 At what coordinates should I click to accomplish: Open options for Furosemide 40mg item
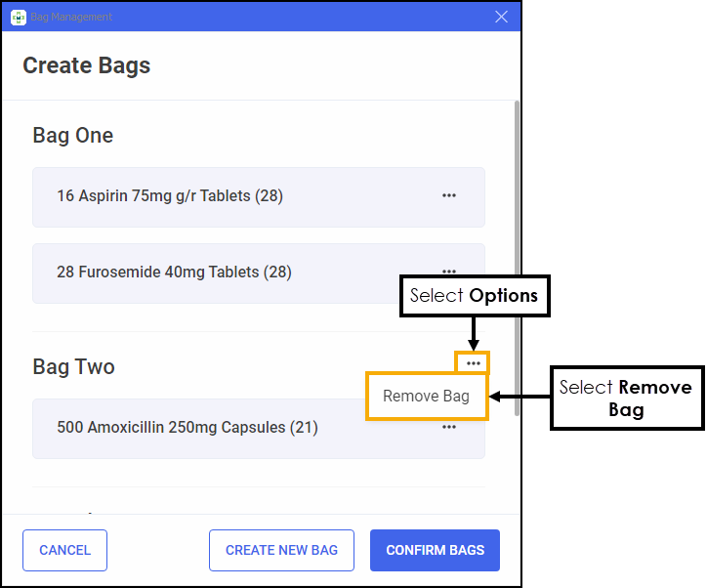[x=449, y=271]
